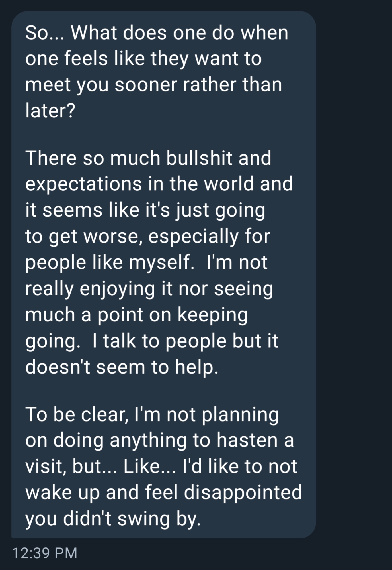Click the phrase "you didn't swing by."
Viewport: 392px width, 570px height.
click(113, 519)
